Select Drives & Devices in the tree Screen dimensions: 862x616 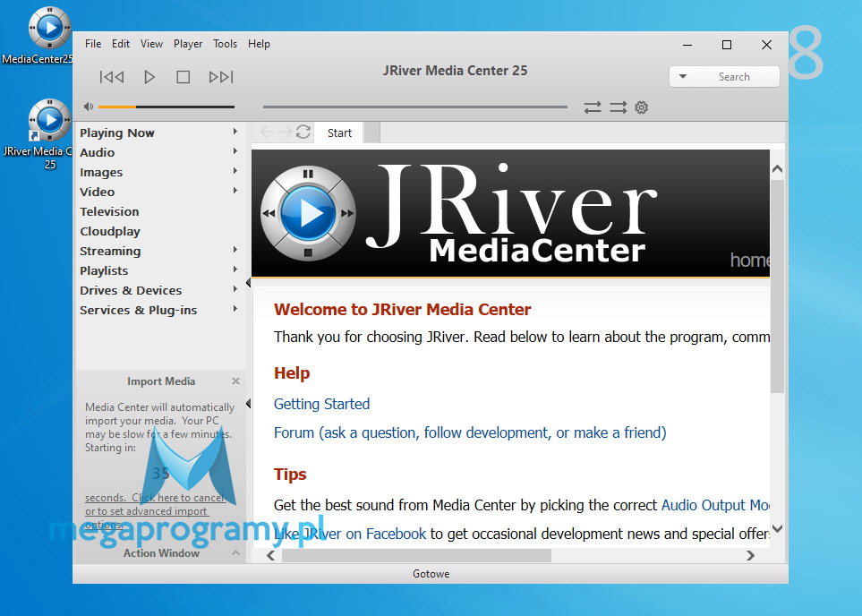(x=131, y=290)
